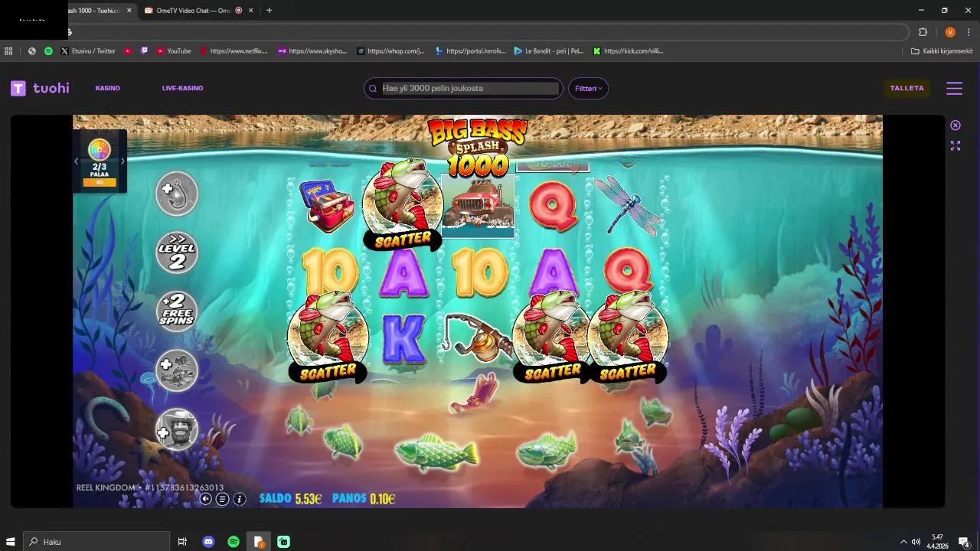The height and width of the screenshot is (551, 980).
Task: Open the skysho bookmark
Action: (312, 51)
